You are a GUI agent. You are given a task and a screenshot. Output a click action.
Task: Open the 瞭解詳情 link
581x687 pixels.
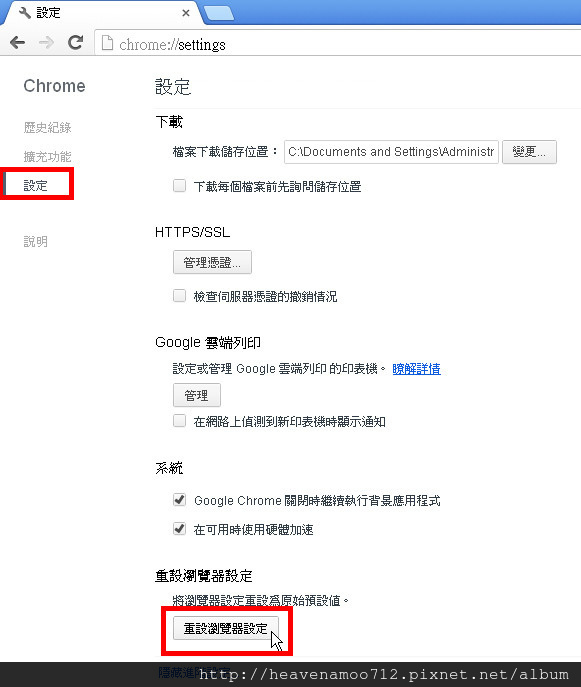click(x=416, y=369)
